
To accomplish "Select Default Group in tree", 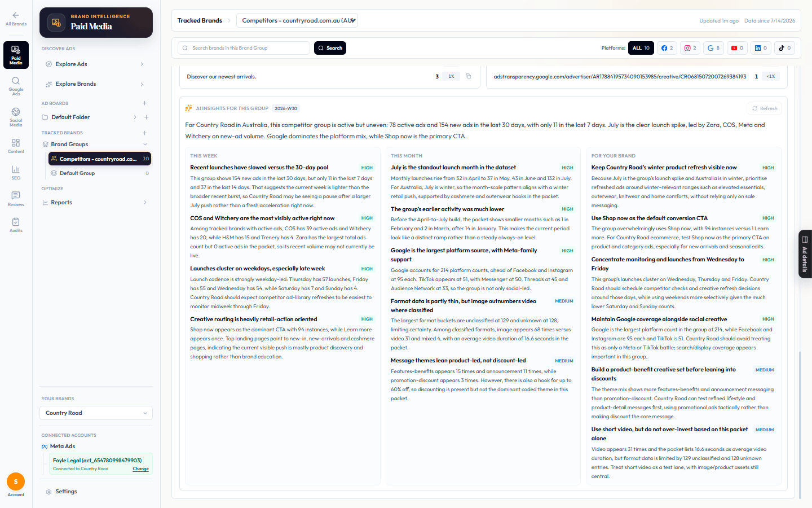I will pos(100,173).
